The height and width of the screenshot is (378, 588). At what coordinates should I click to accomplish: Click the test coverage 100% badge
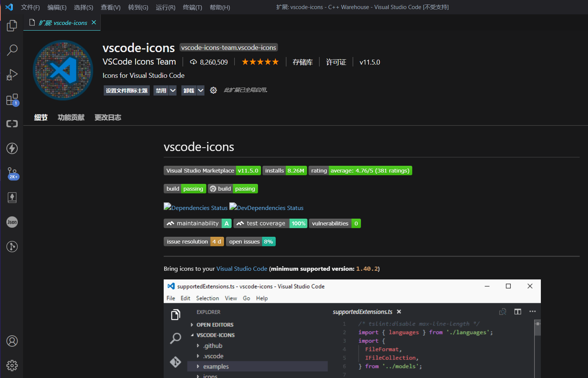click(270, 224)
